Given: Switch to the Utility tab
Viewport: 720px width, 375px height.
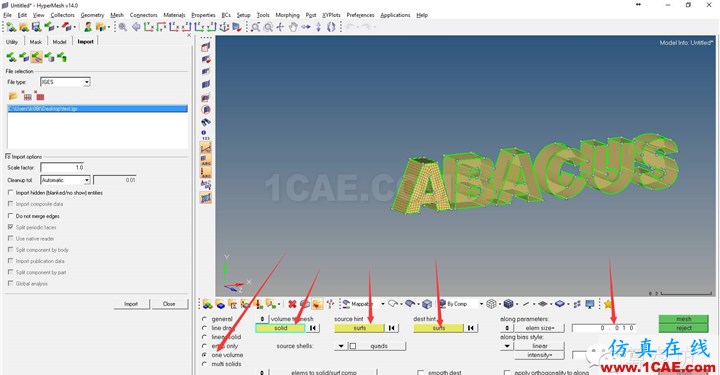Looking at the screenshot, I should [x=12, y=42].
